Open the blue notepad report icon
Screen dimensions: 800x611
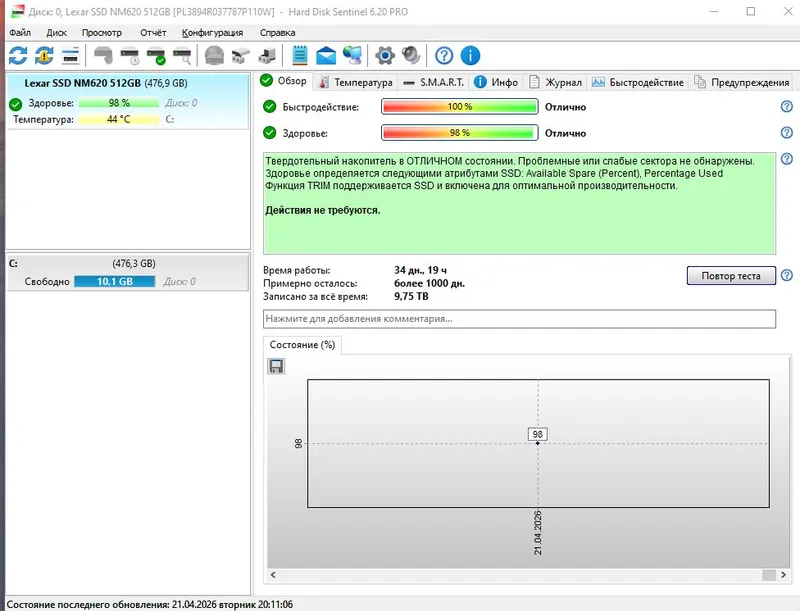click(299, 56)
